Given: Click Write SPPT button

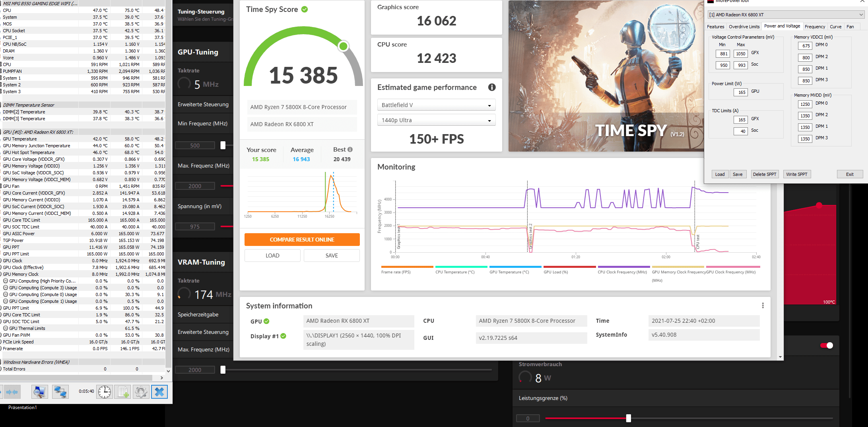Looking at the screenshot, I should pos(796,174).
